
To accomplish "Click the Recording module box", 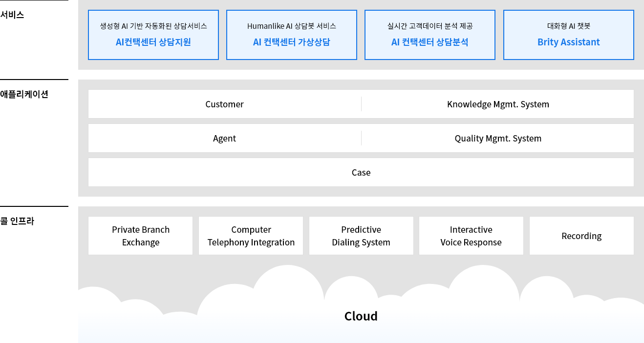I will pos(581,236).
